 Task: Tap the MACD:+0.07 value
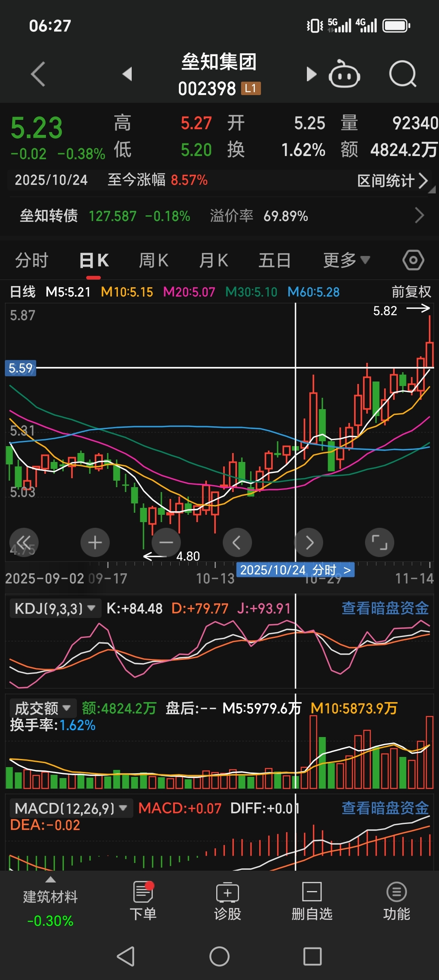click(180, 808)
